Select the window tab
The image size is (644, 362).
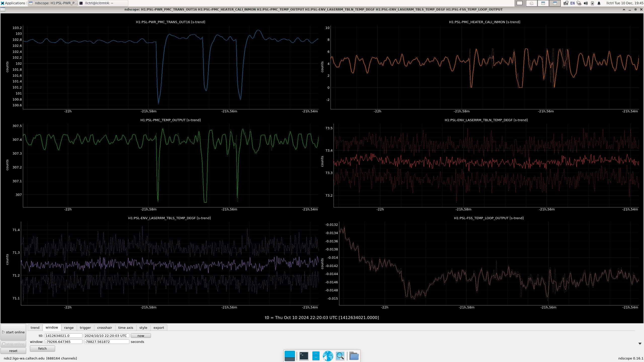52,327
